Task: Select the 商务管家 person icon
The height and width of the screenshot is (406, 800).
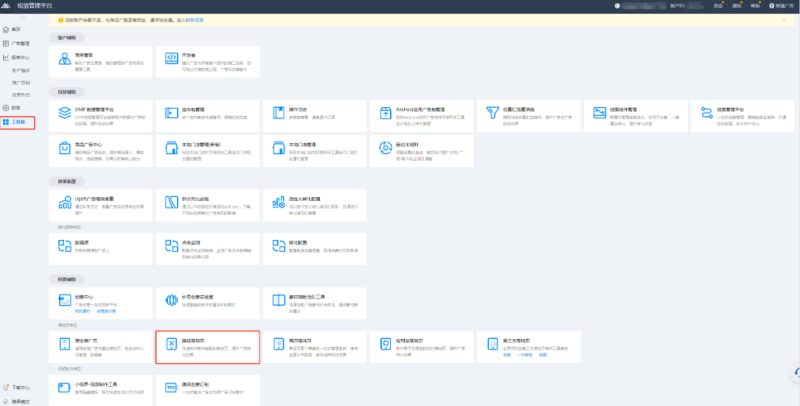Action: [64, 57]
